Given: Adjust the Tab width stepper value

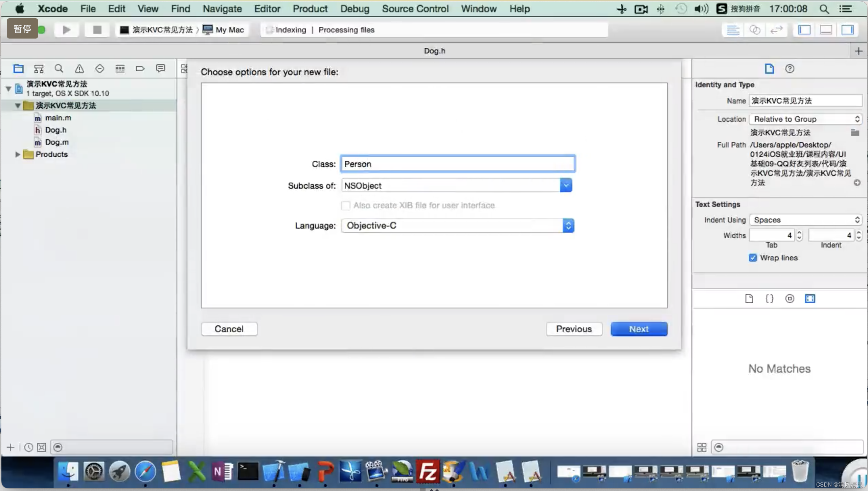Looking at the screenshot, I should (x=799, y=235).
